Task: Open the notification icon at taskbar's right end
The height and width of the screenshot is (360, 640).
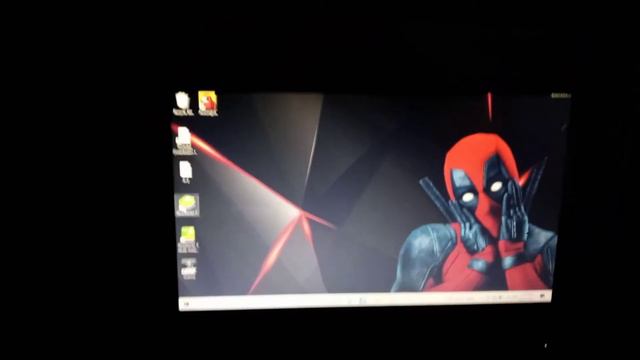Action: click(542, 296)
